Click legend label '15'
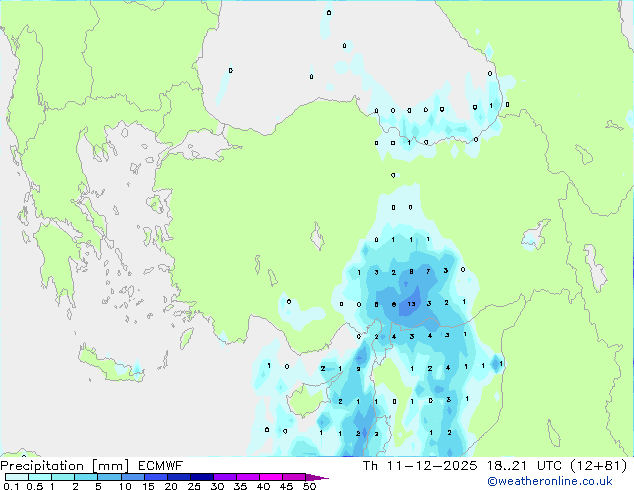634x490 pixels. (x=148, y=486)
